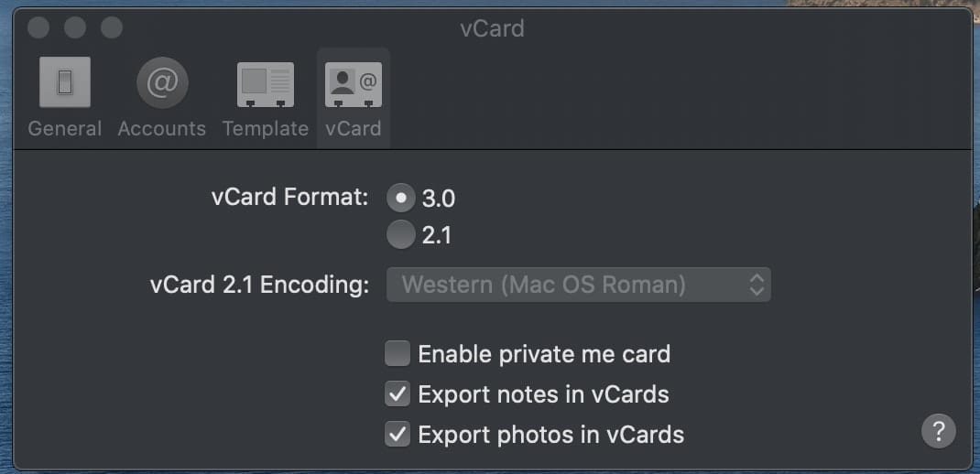
Task: Choose vCard format 2.1 radio button
Action: coord(400,235)
